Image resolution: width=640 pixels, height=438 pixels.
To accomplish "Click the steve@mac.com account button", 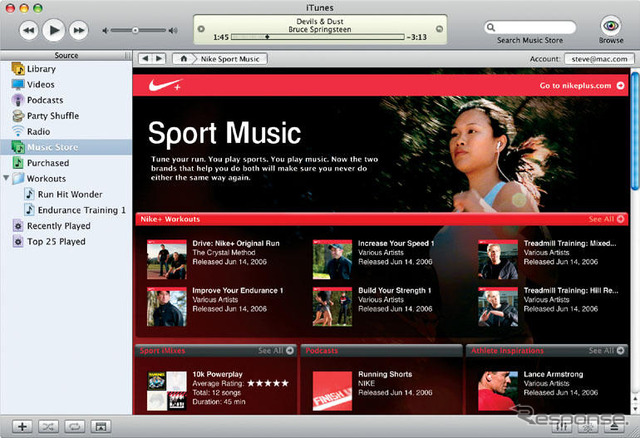I will 599,59.
